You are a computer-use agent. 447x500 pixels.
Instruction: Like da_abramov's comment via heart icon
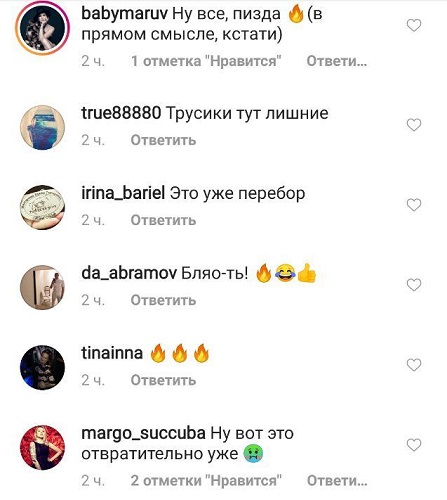414,285
